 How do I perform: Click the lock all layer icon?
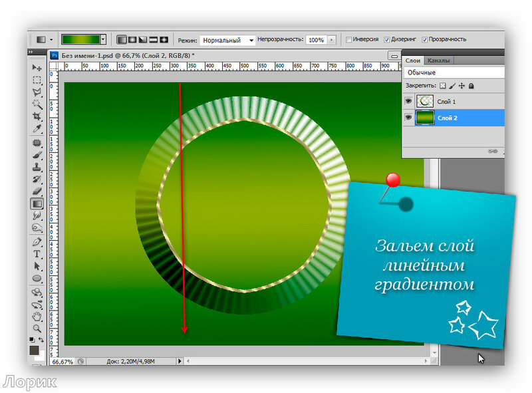pos(471,86)
